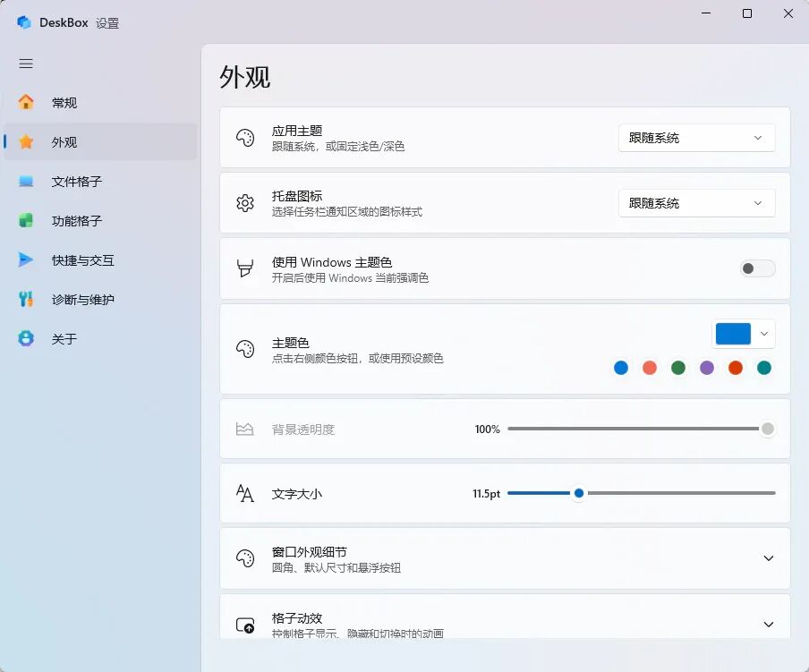809x672 pixels.
Task: Open the 应用主题 dropdown set to 跟随系统
Action: click(696, 138)
